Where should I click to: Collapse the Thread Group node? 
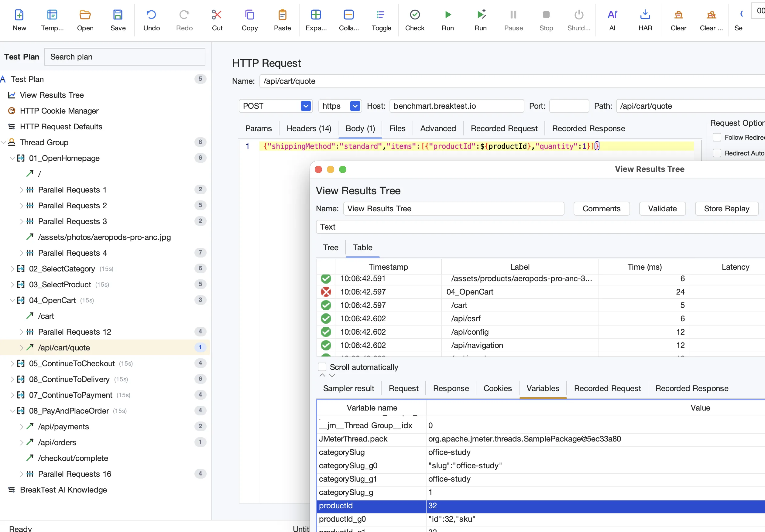coord(4,142)
